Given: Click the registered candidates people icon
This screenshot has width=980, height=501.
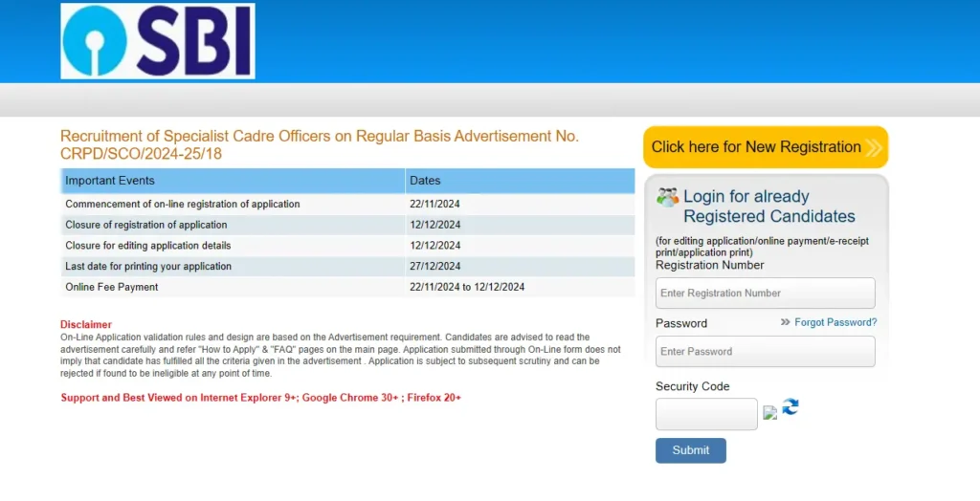Looking at the screenshot, I should pyautogui.click(x=667, y=198).
